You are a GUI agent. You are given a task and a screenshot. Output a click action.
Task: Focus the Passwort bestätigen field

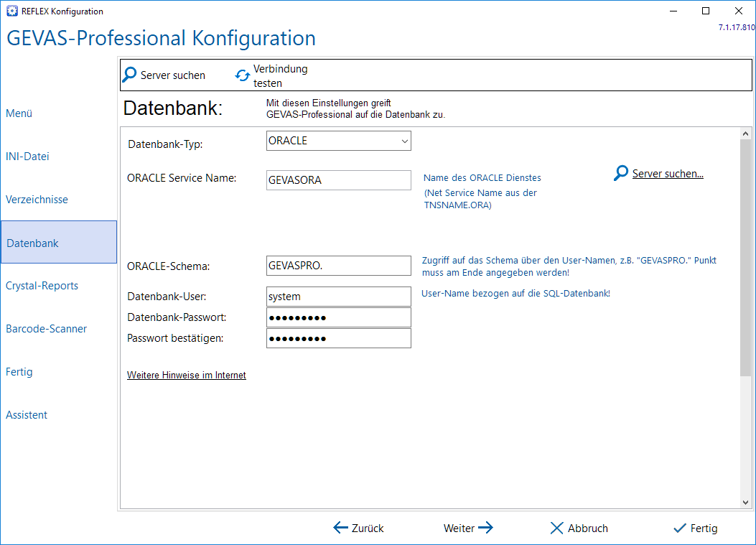coord(338,338)
